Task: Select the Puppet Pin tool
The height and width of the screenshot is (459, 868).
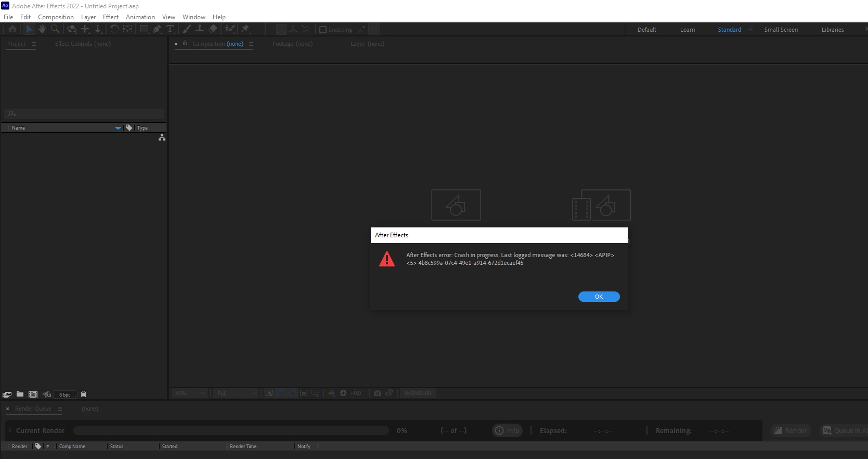Action: pyautogui.click(x=245, y=29)
